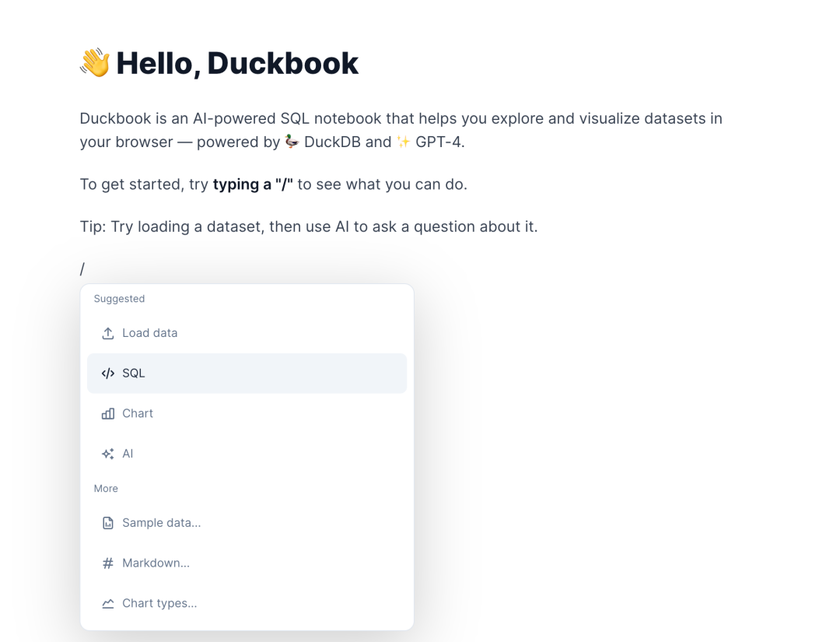Click the bold typing a "/" text
This screenshot has height=642, width=840.
253,184
